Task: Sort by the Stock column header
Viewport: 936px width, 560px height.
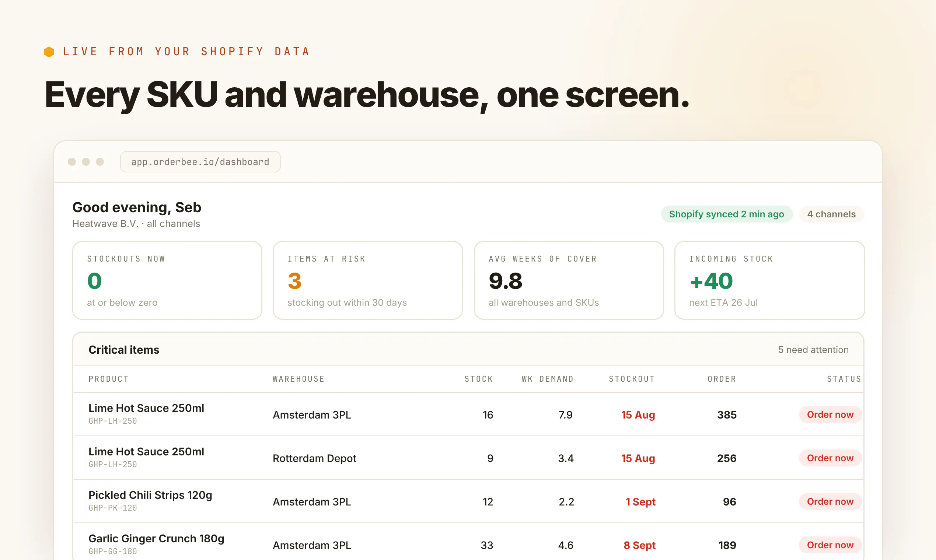Action: (x=479, y=379)
